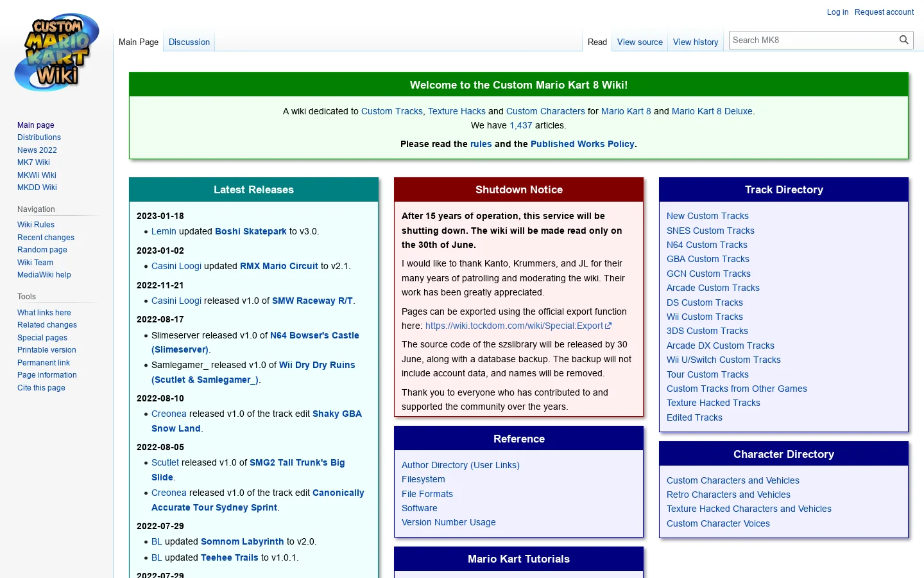Click the Custom Mario Kart Wiki logo

[56, 52]
